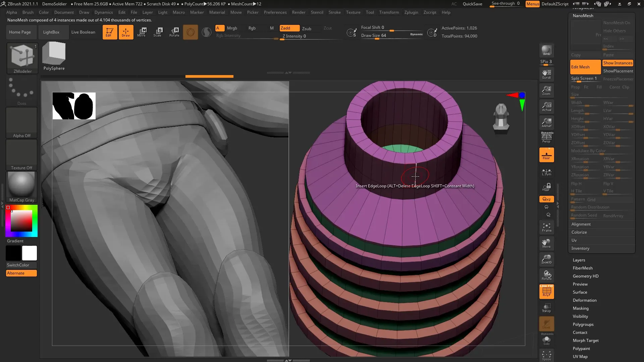This screenshot has height=362, width=644.
Task: Select the ZModeler brush thumbnail
Action: coord(22,58)
